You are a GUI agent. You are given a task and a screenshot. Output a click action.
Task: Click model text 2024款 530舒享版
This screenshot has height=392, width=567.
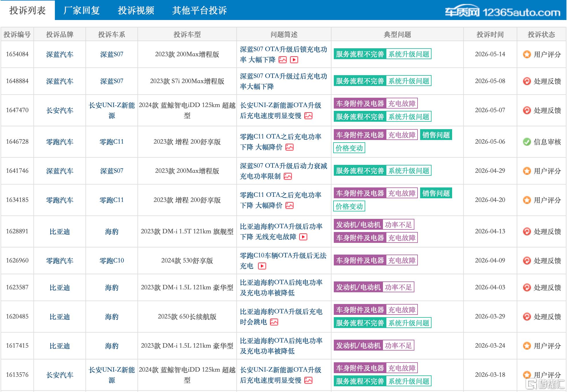coord(187,261)
